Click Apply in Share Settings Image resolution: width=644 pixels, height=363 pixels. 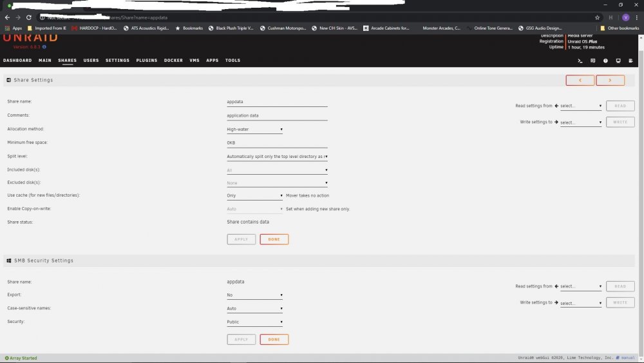tap(241, 239)
